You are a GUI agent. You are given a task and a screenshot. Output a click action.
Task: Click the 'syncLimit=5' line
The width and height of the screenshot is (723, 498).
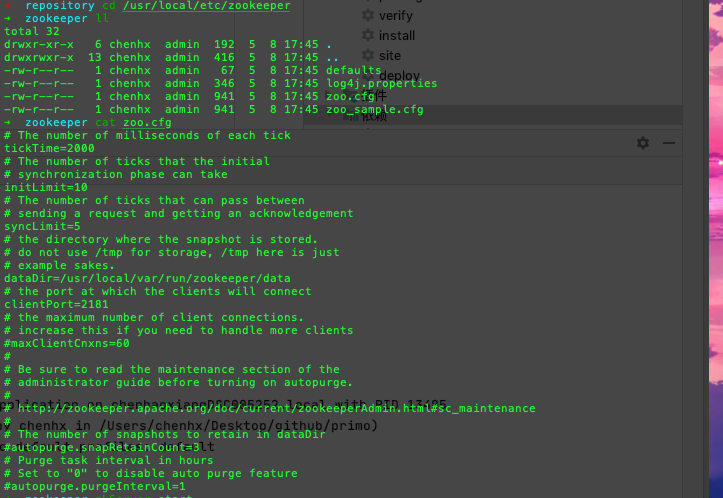pos(42,226)
